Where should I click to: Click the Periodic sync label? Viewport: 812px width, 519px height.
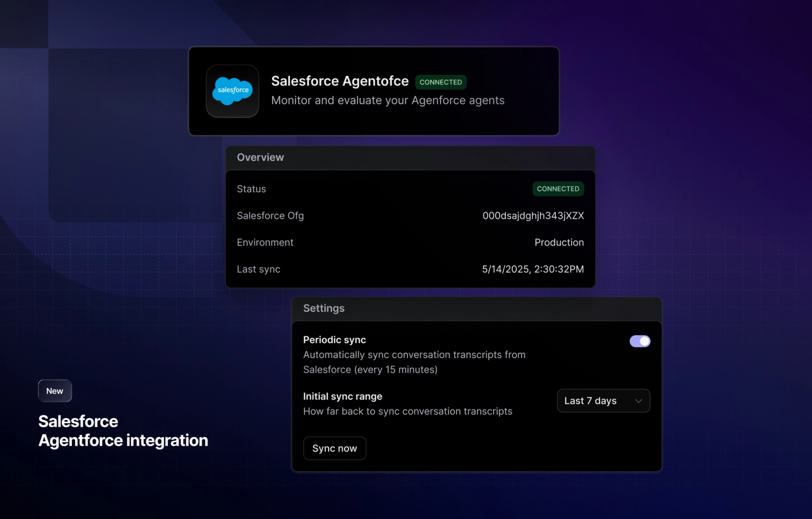pos(335,340)
